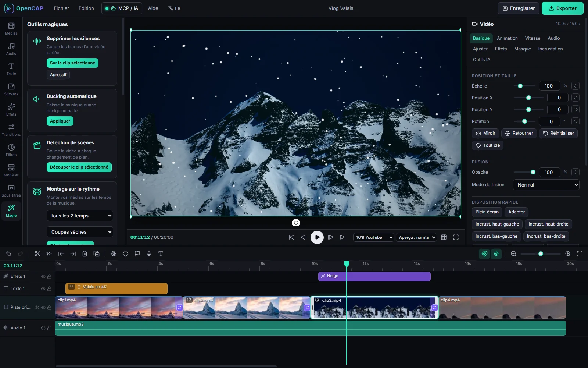Zoom out the timeline with magnifier minus
This screenshot has height=368, width=588.
pos(513,254)
